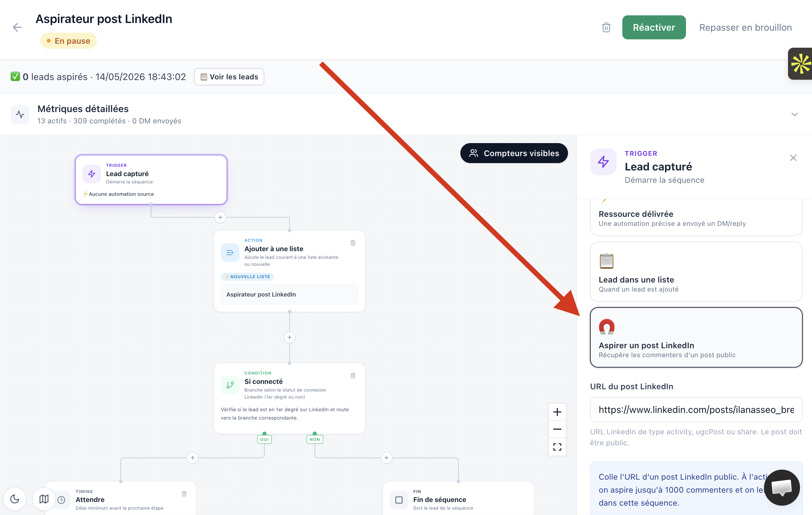Click the green Réactiver button

pos(654,27)
